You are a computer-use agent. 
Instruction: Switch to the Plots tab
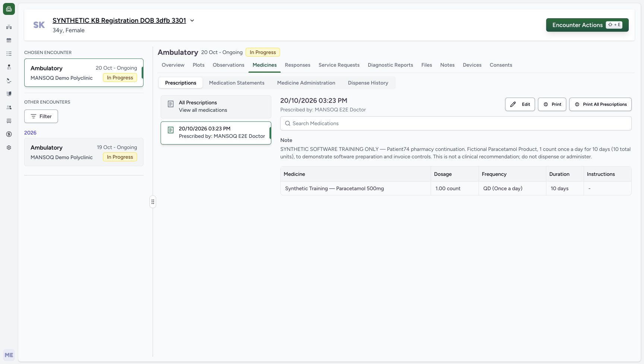(x=199, y=65)
